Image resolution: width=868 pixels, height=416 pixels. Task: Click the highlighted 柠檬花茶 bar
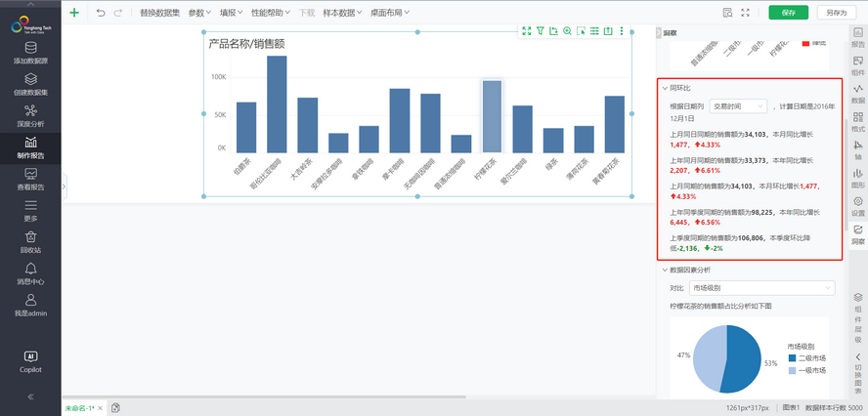pos(492,116)
